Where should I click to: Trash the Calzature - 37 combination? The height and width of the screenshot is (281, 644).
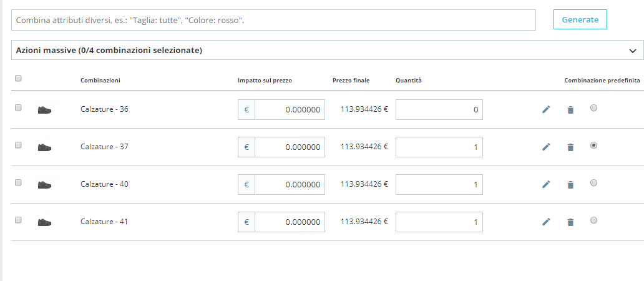[x=570, y=147]
